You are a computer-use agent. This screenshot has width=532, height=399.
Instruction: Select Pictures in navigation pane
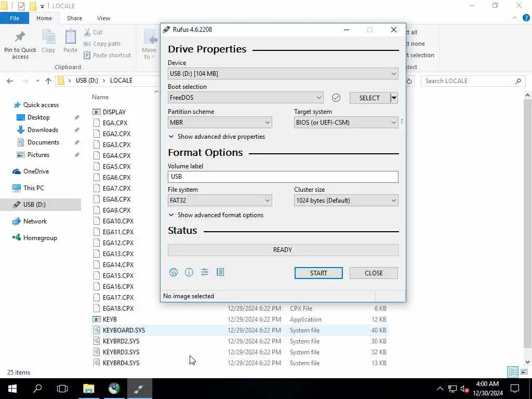(x=38, y=155)
